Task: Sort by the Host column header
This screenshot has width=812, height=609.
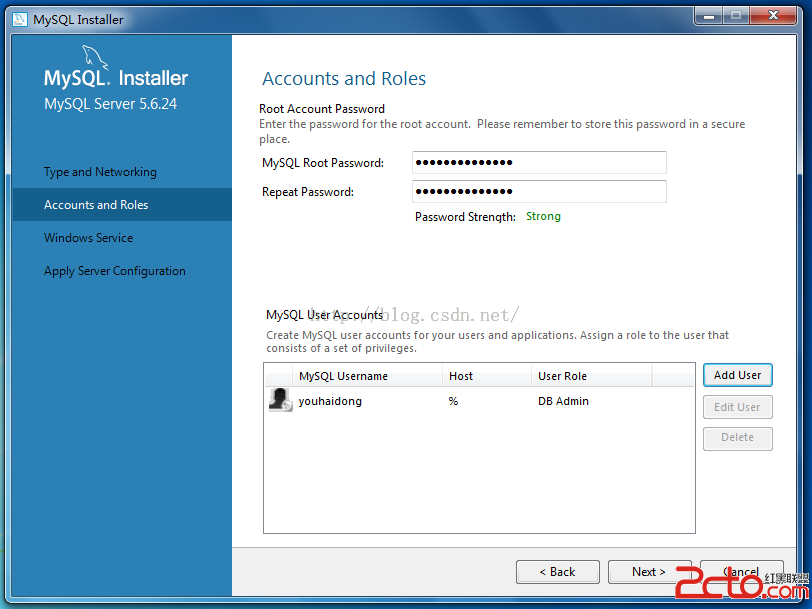Action: click(487, 376)
